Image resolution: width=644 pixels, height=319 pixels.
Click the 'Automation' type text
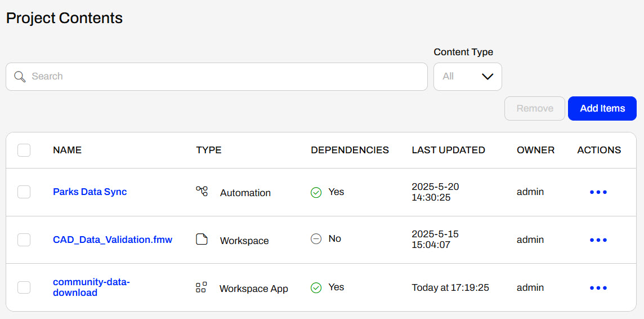245,193
